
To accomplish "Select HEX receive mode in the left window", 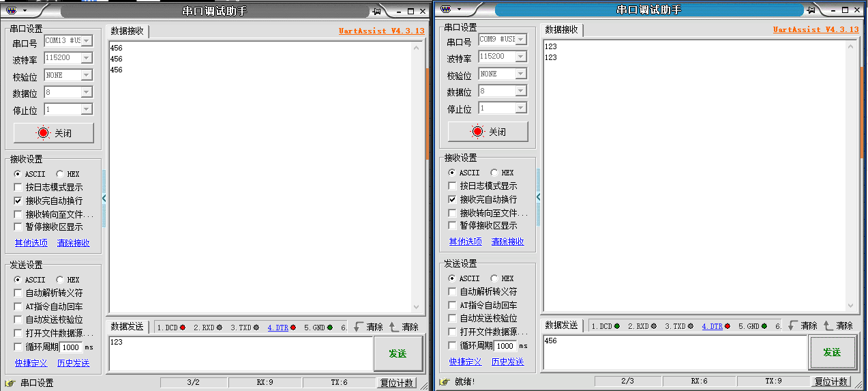I will [60, 174].
